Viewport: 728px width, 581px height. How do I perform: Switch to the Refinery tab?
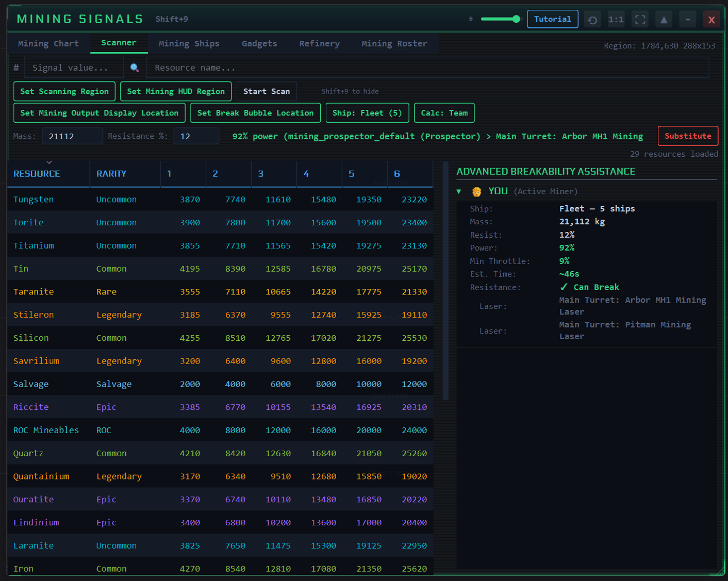pyautogui.click(x=319, y=44)
